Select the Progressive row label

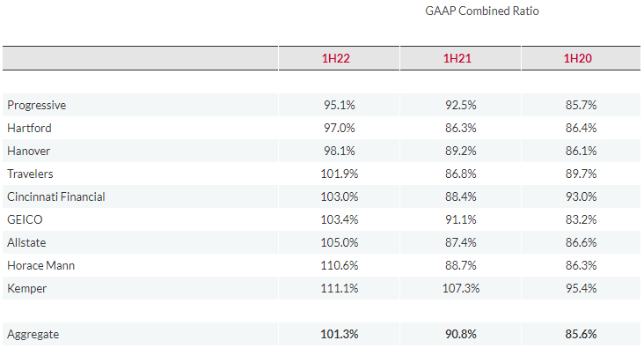[x=37, y=106]
